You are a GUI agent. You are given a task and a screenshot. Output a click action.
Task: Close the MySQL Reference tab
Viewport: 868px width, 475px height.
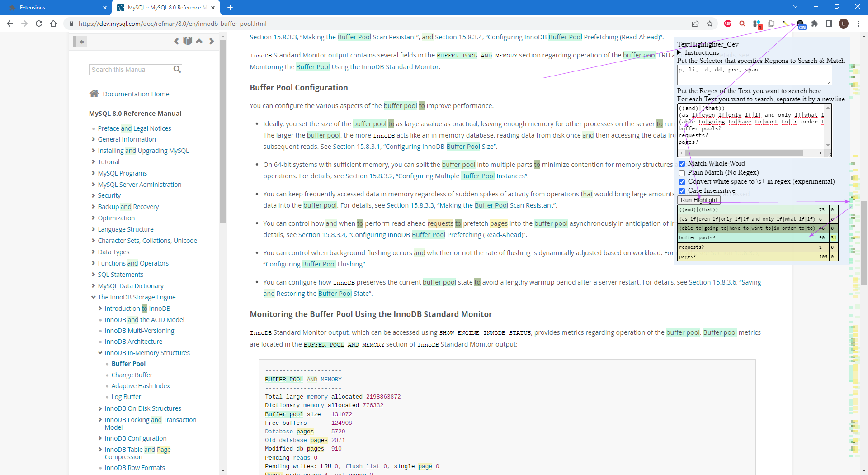213,8
